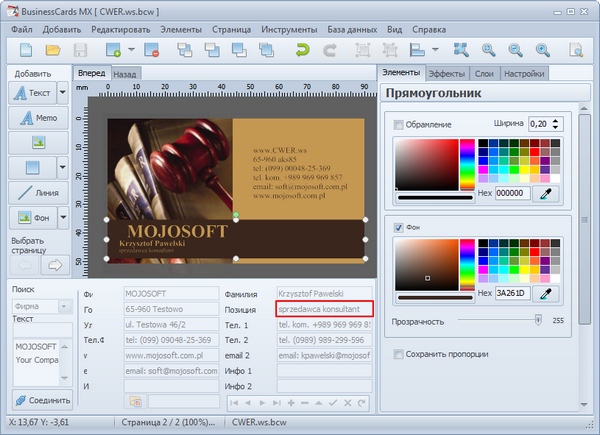Click the green Undo arrow in toolbar
The height and width of the screenshot is (435, 600).
[302, 49]
